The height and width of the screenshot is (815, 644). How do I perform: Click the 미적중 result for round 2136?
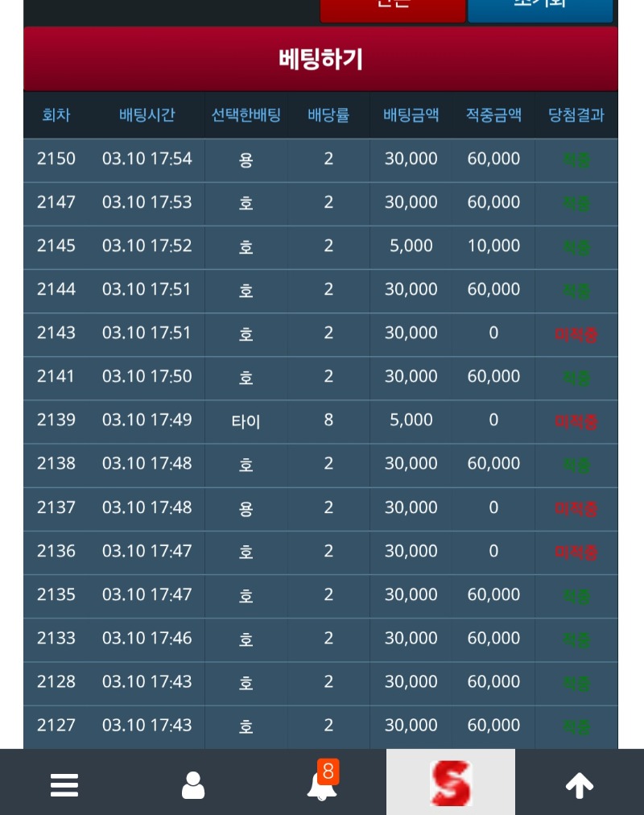coord(576,552)
